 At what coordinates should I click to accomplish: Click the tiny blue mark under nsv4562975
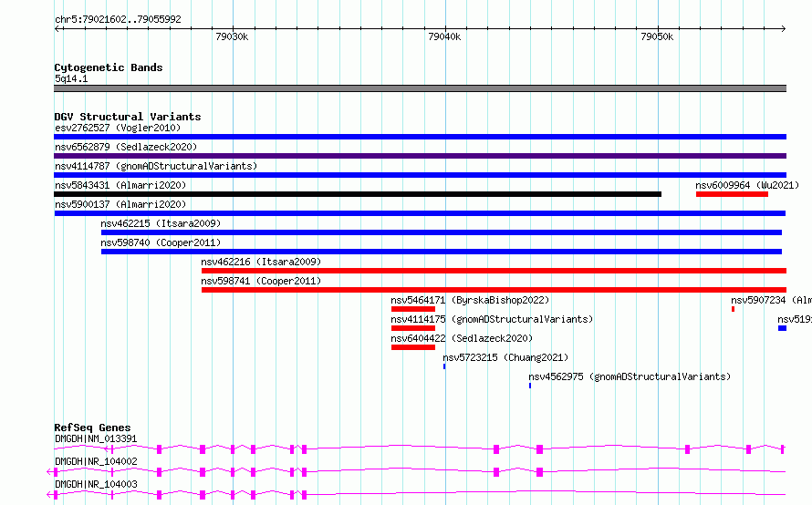[530, 386]
